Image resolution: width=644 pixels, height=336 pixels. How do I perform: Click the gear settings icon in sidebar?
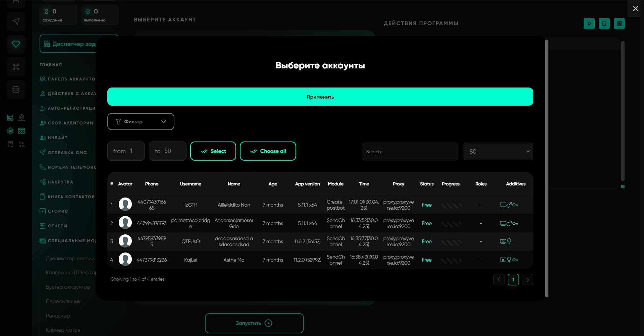[10, 131]
